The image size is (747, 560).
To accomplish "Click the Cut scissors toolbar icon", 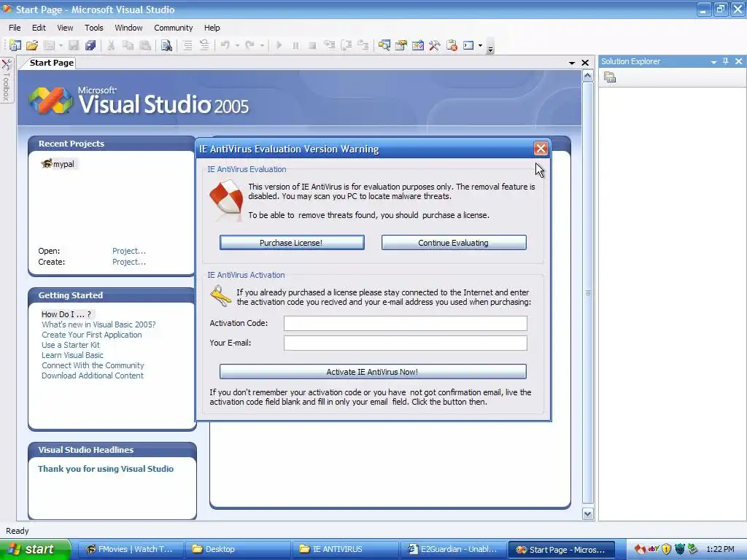I will point(111,45).
